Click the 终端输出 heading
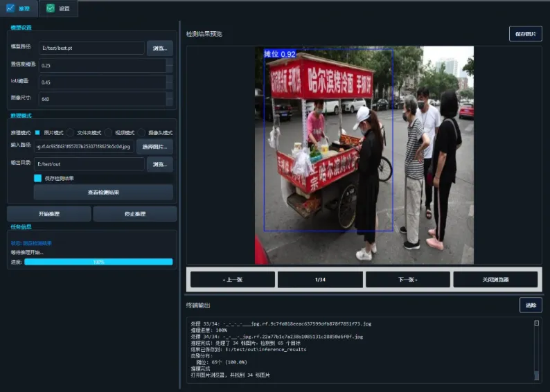This screenshot has height=392, width=550. tap(198, 305)
